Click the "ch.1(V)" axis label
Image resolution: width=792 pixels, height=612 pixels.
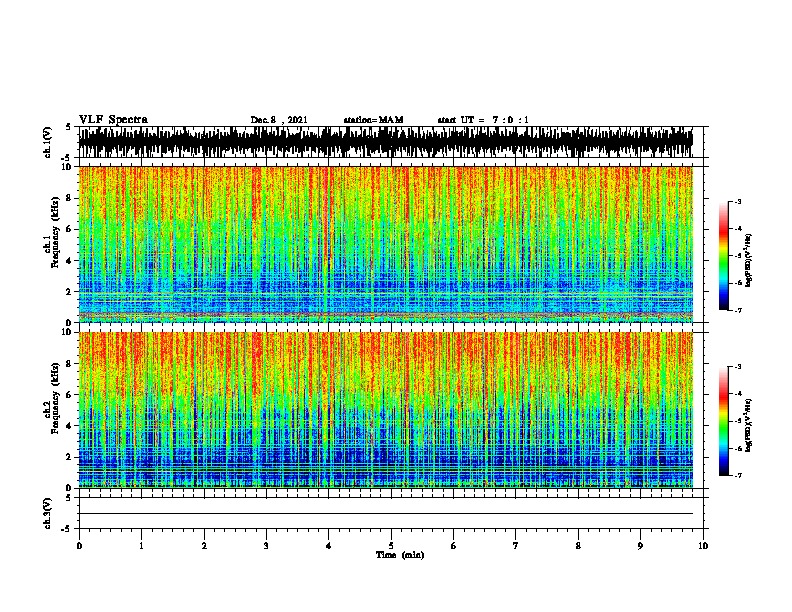(48, 142)
